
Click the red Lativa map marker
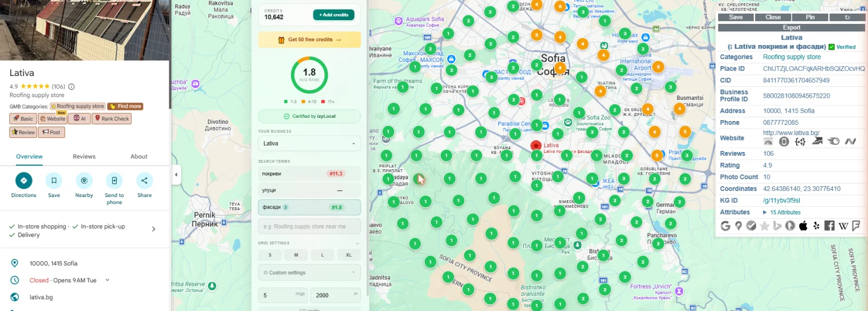click(536, 145)
